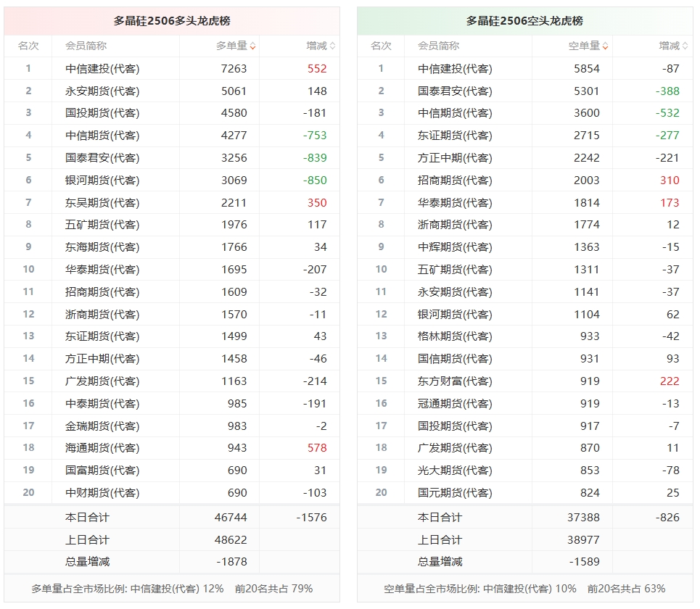Select 五矿期货(代客) ranked 8 in long table

pyautogui.click(x=102, y=225)
